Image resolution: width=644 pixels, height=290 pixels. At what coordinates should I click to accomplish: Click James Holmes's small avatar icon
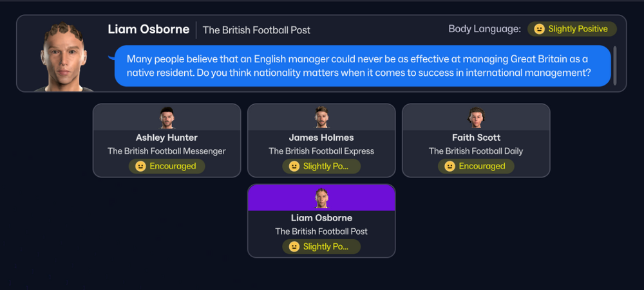(x=321, y=118)
